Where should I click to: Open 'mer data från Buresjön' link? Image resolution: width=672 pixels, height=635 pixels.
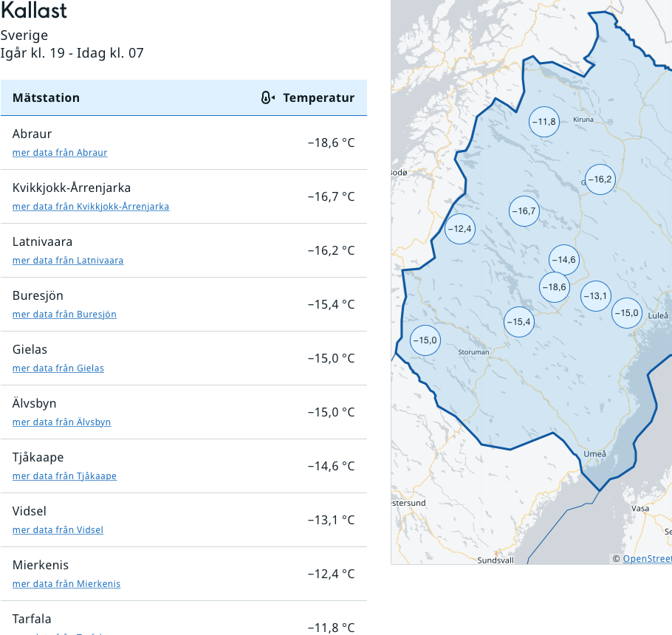point(64,315)
